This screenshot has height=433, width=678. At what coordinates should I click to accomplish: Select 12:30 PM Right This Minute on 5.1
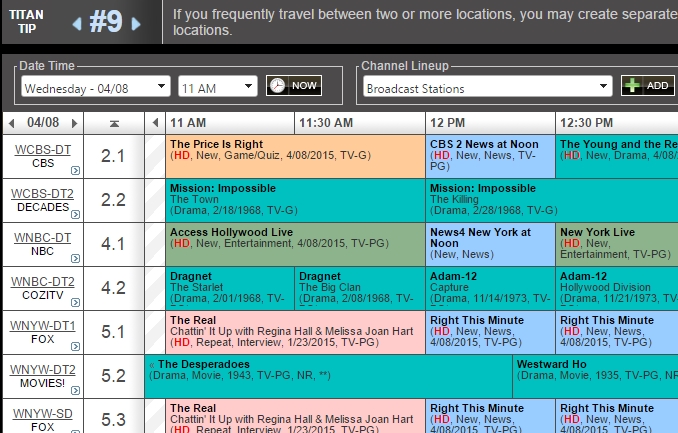pos(617,333)
